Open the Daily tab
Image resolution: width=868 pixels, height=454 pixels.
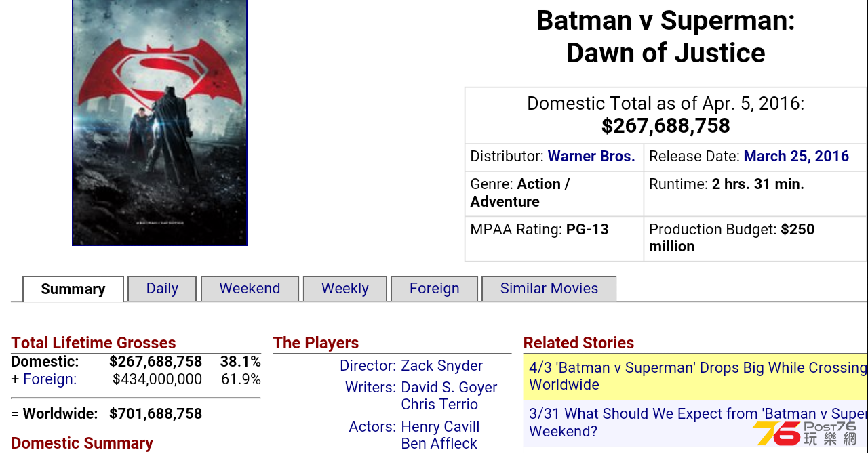tap(162, 289)
